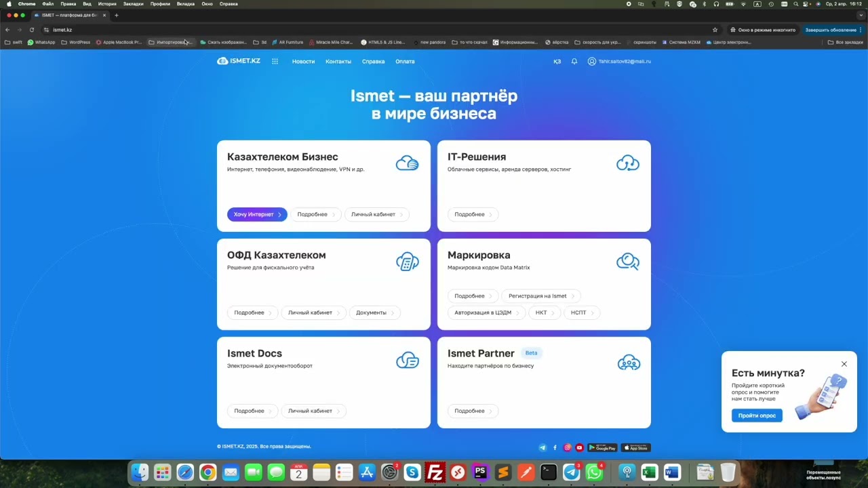Click Подробнее under Ismet Docs
Screen dimensions: 868x488
(253, 411)
